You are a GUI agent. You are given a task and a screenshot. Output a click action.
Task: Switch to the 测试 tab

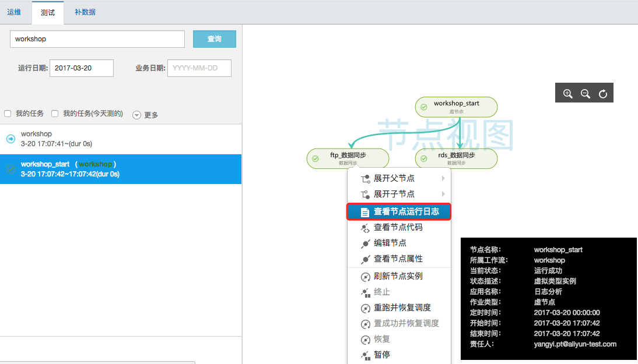point(48,13)
